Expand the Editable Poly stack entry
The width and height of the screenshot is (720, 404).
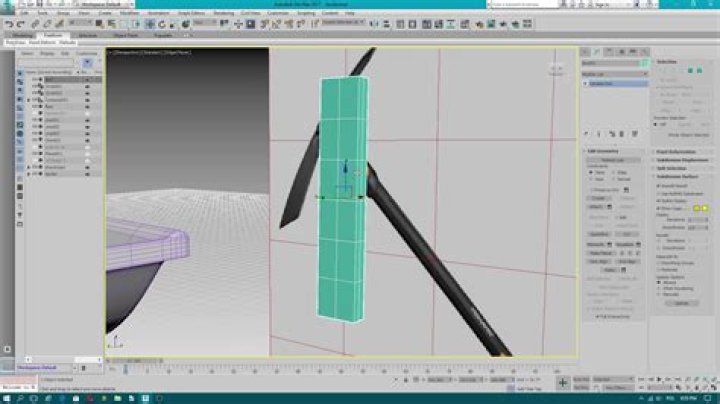pos(585,84)
